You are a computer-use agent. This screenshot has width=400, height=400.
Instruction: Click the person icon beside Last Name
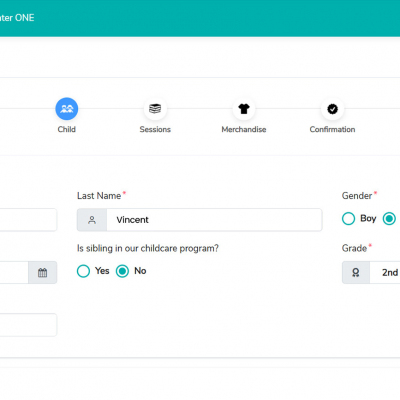(92, 220)
